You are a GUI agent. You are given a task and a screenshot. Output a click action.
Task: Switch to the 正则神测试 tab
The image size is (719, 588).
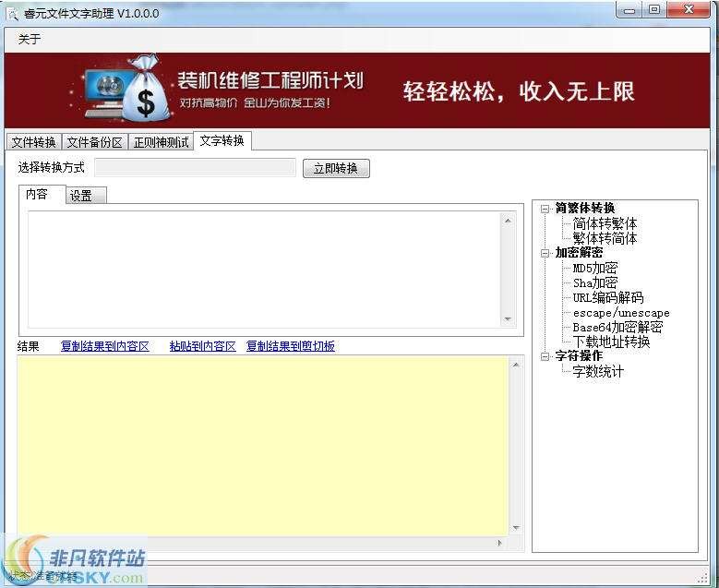tap(161, 142)
